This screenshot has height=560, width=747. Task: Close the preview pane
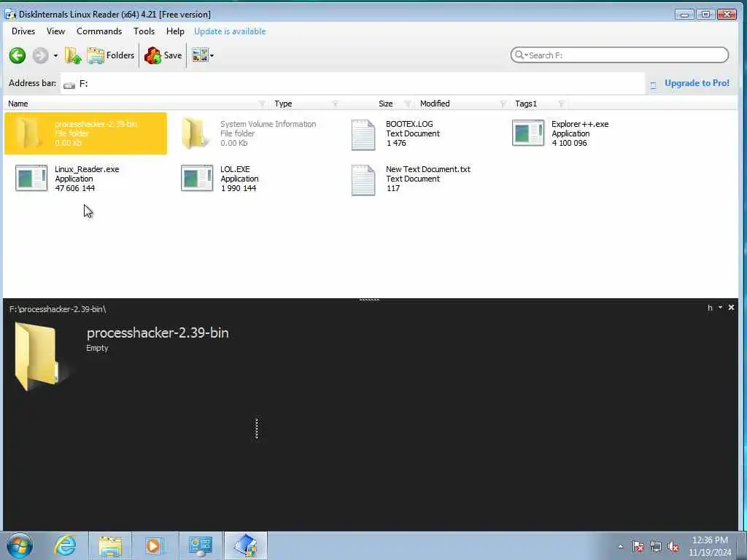[731, 308]
